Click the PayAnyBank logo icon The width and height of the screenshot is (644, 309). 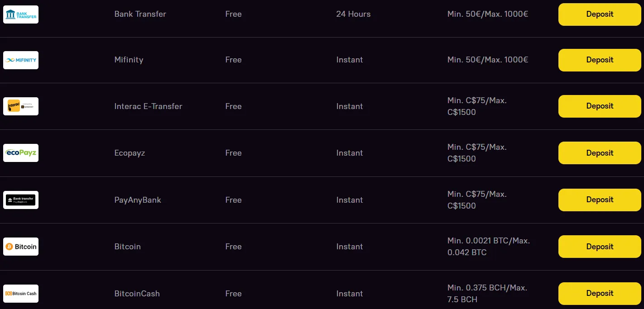click(x=21, y=200)
